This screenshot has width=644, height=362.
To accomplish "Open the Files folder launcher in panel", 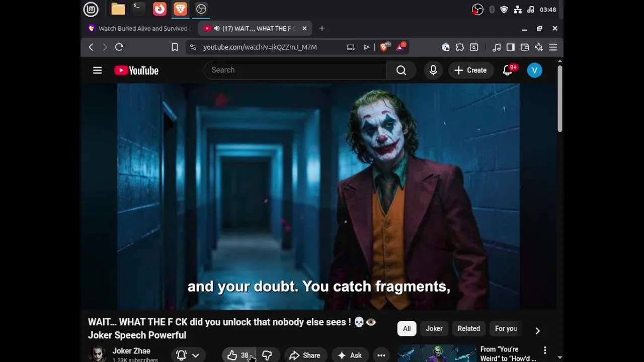I will click(x=118, y=9).
